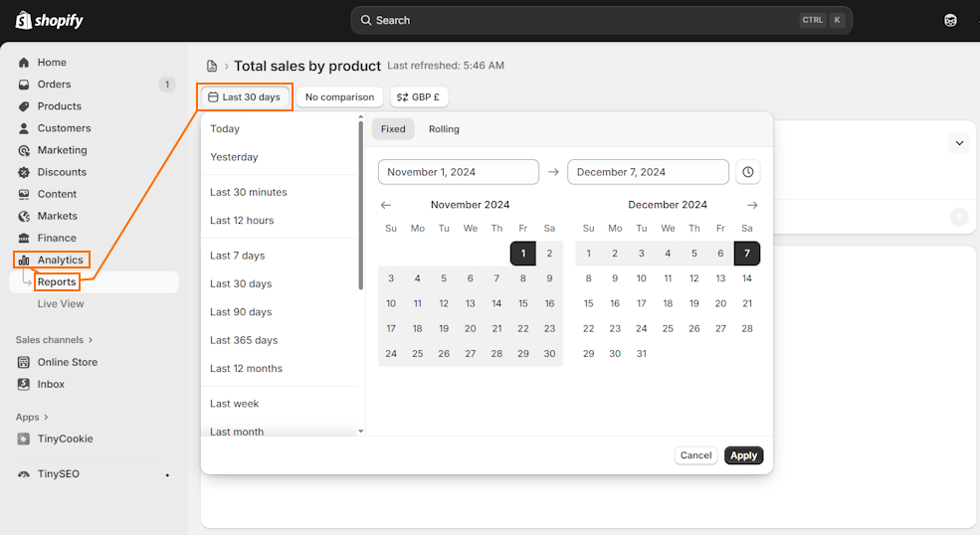This screenshot has width=980, height=535.
Task: Select December 31 in the calendar
Action: (x=642, y=353)
